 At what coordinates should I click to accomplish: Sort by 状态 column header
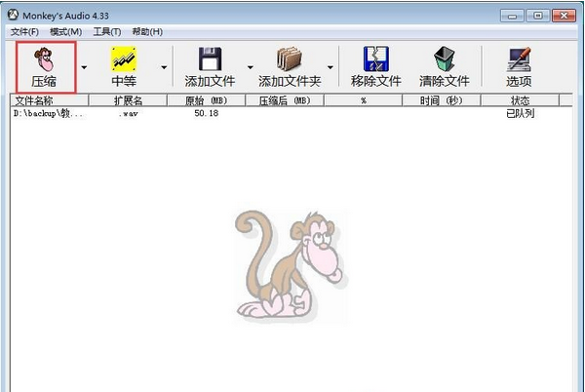click(520, 100)
